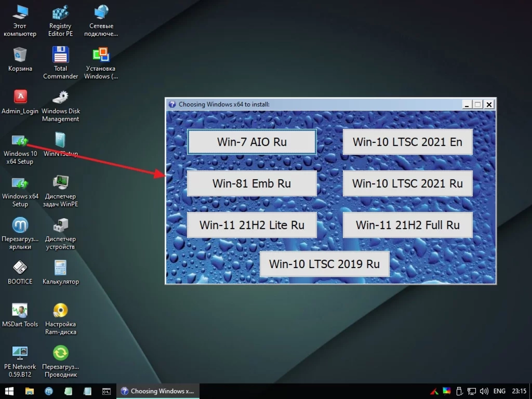Screen dimensions: 532x399
Task: Select Перезагрузить Проводник desktop icon
Action: click(60, 362)
